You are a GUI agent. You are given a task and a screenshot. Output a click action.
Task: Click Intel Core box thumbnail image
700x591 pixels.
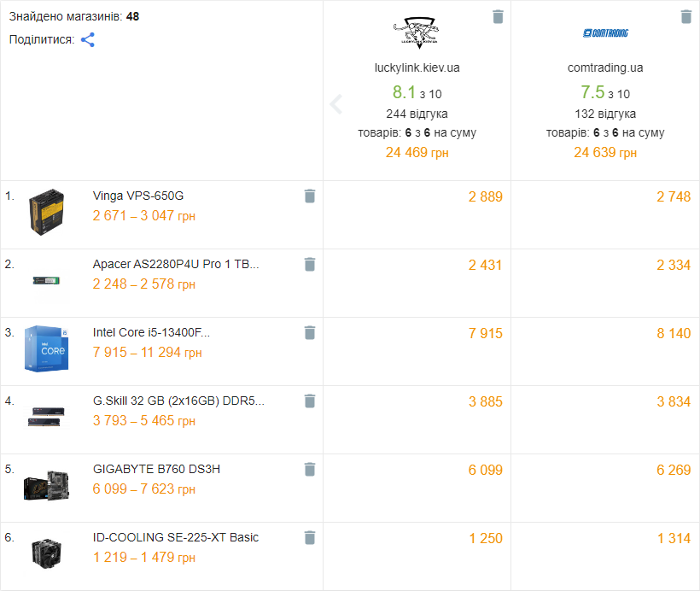tap(46, 349)
